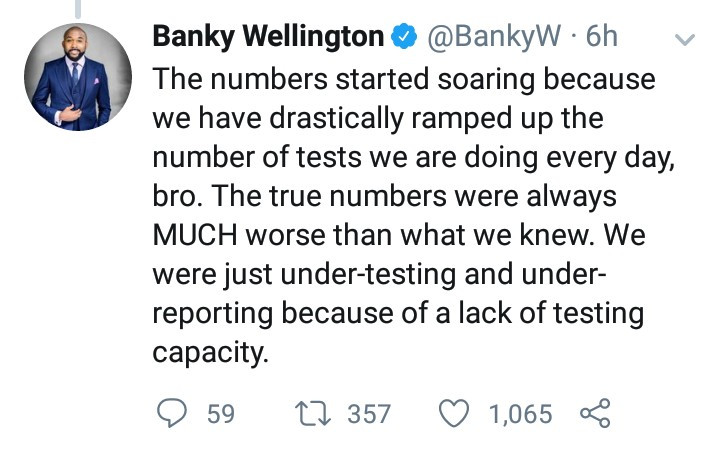Like the tweet with the heart icon
720x450 pixels.
point(456,413)
